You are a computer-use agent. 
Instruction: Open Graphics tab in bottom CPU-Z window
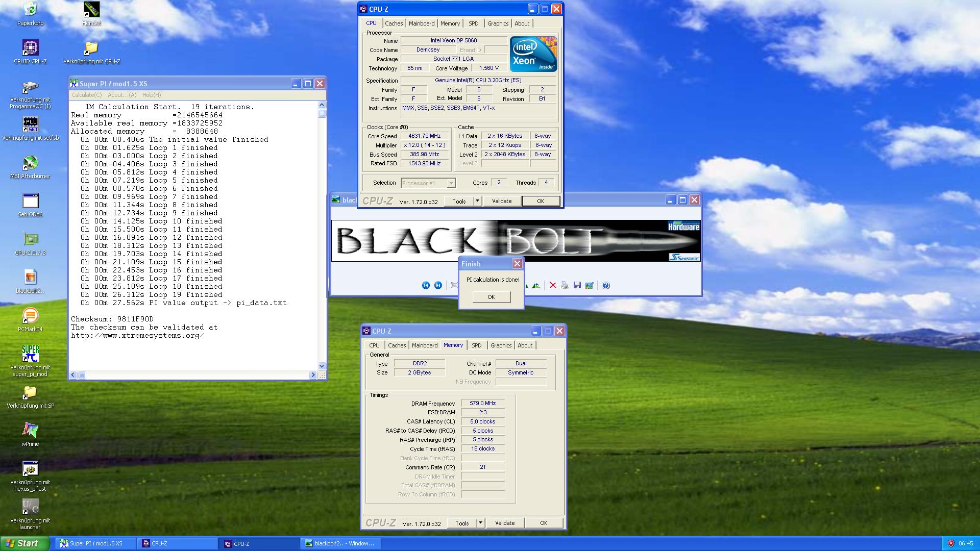(501, 345)
